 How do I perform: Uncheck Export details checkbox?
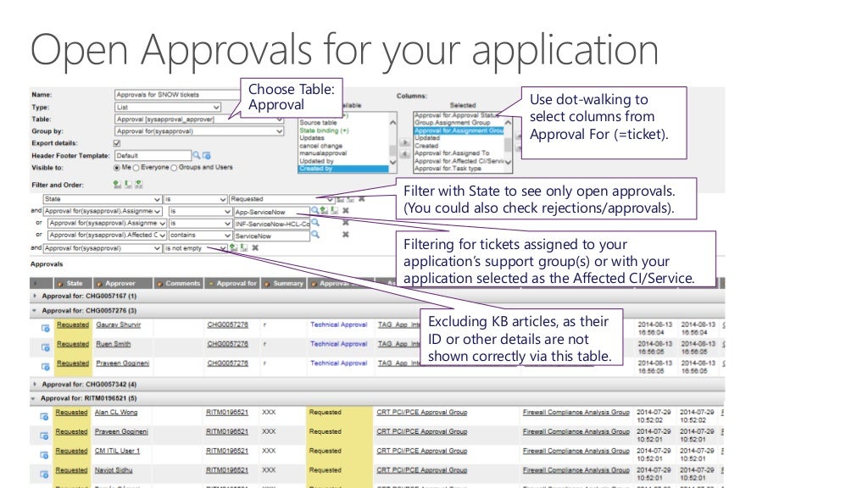tap(117, 143)
